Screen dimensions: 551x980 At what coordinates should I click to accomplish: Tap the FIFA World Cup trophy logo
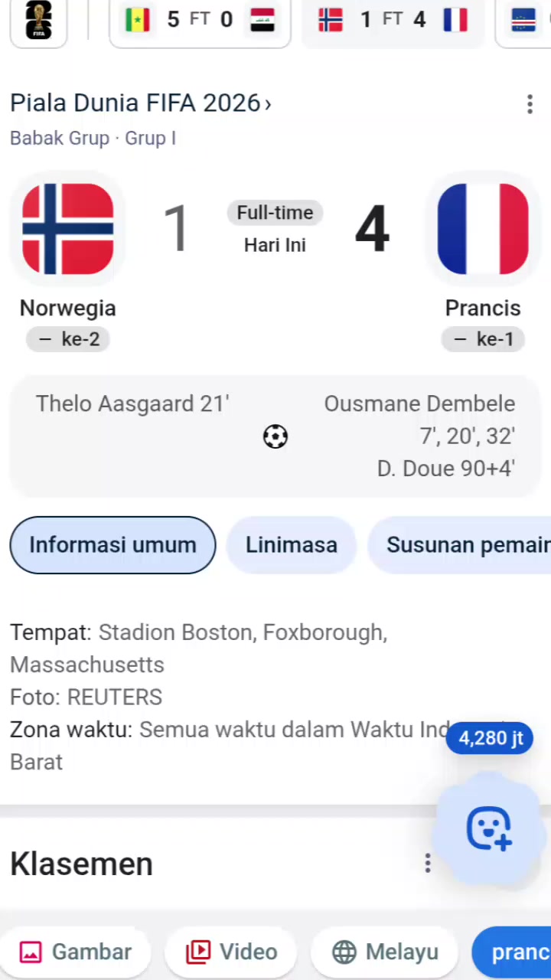click(38, 20)
